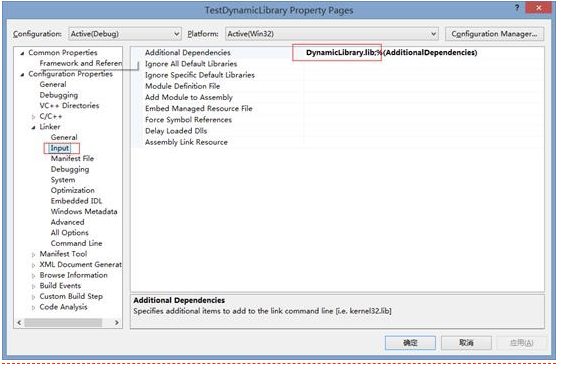The width and height of the screenshot is (566, 368).
Task: Select VC++ Directories item
Action: [x=69, y=105]
